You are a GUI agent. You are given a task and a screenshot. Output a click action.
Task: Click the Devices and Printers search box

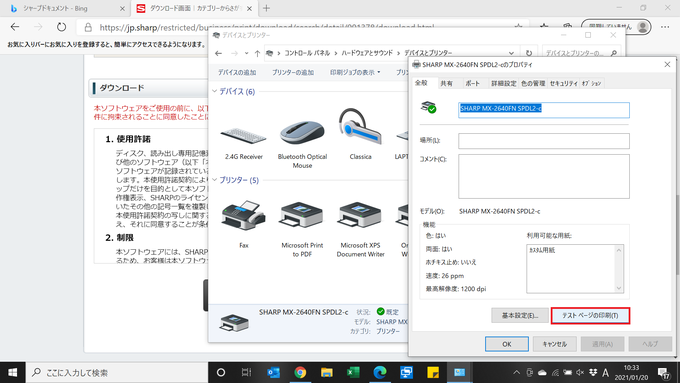click(581, 53)
